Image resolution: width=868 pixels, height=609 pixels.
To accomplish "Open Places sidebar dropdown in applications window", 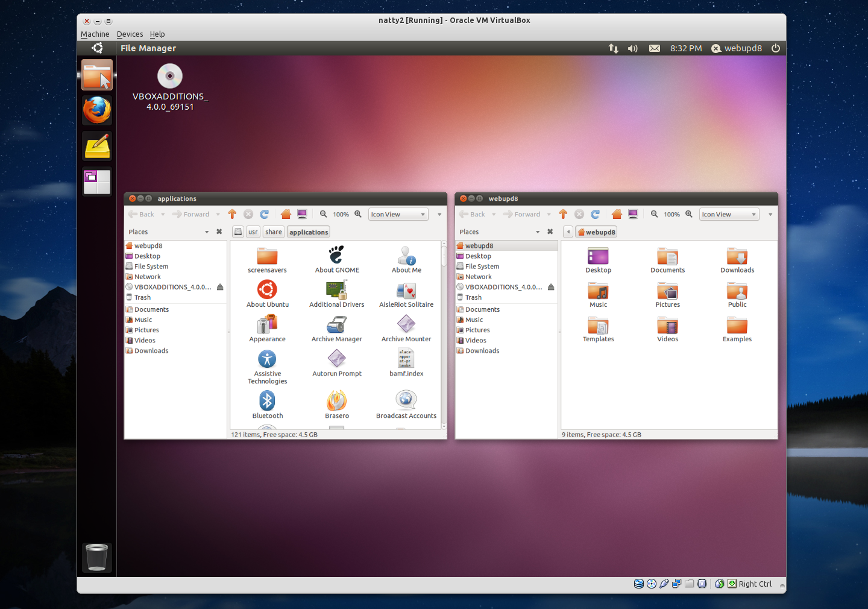I will (207, 232).
